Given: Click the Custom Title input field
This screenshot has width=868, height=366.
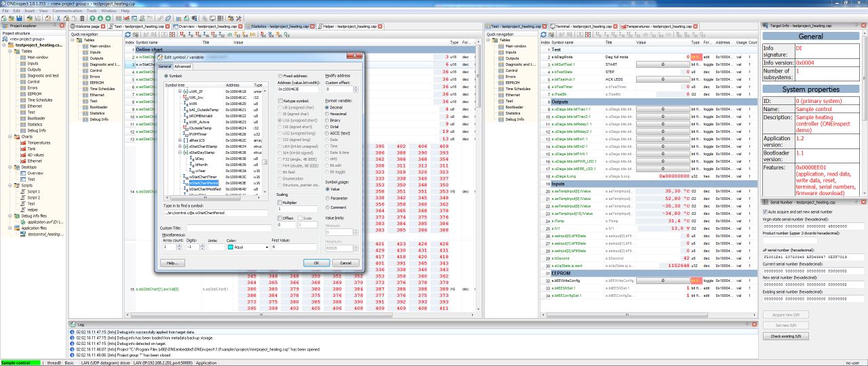Looking at the screenshot, I should click(x=229, y=228).
